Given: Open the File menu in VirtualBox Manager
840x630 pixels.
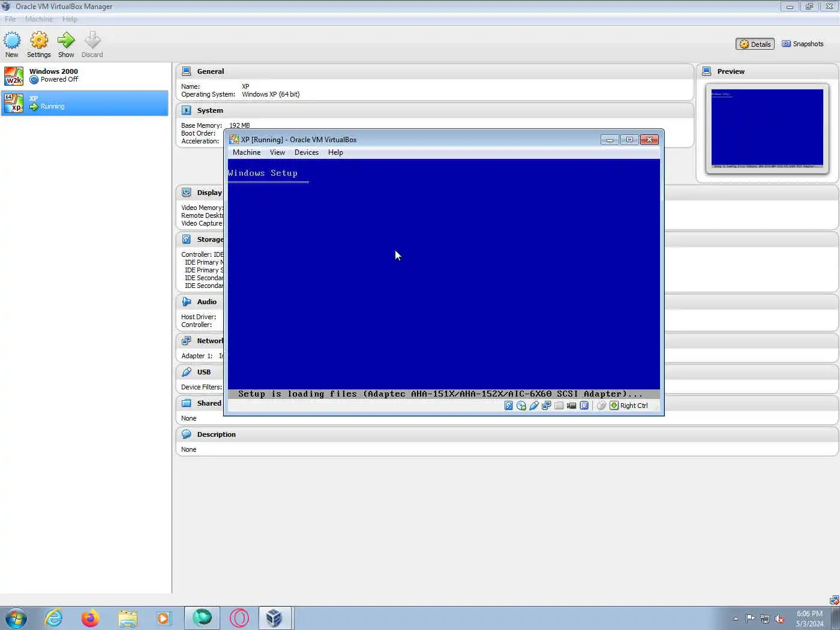Looking at the screenshot, I should pos(10,19).
